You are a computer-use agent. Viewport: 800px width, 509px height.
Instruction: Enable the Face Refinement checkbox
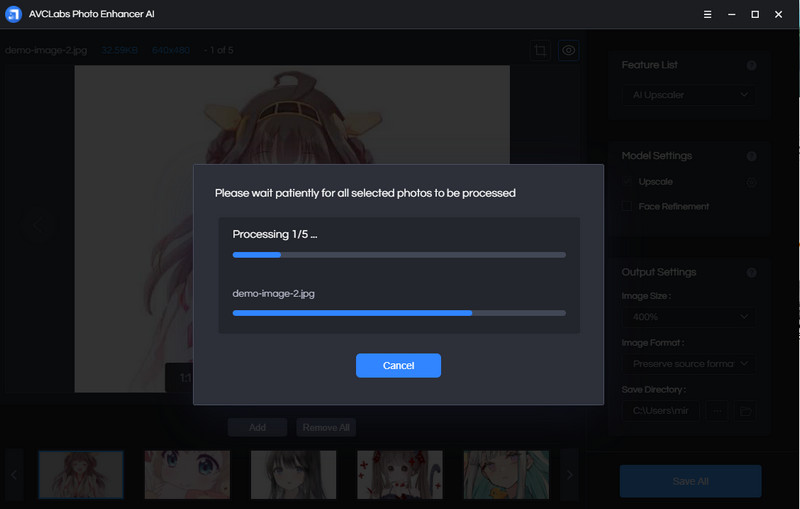627,206
